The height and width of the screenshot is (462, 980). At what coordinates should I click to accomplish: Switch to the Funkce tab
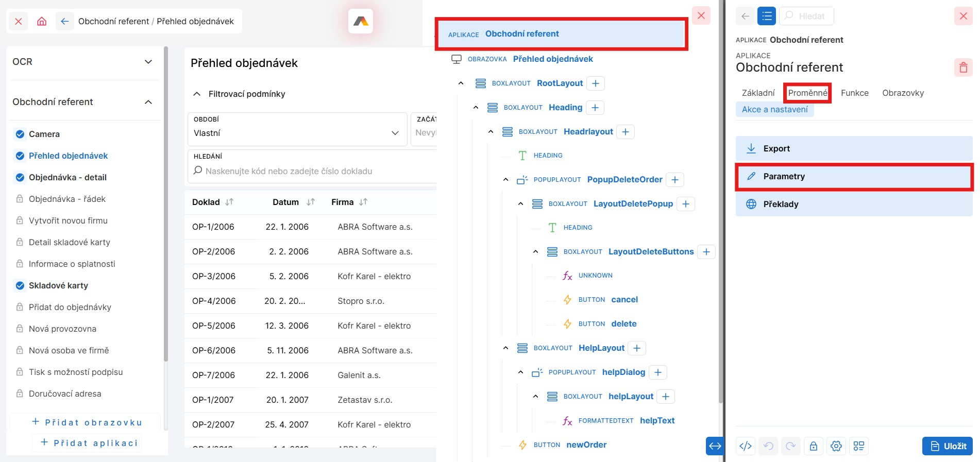(x=854, y=93)
